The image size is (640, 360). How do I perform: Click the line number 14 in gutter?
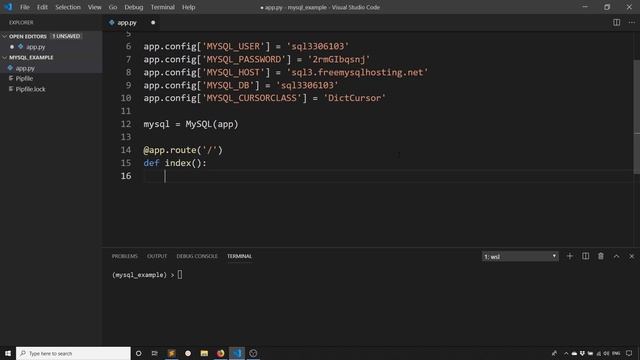click(126, 150)
